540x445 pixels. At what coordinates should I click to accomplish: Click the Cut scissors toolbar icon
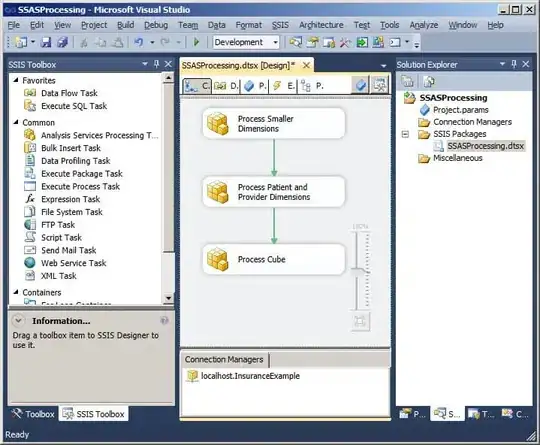click(x=84, y=42)
